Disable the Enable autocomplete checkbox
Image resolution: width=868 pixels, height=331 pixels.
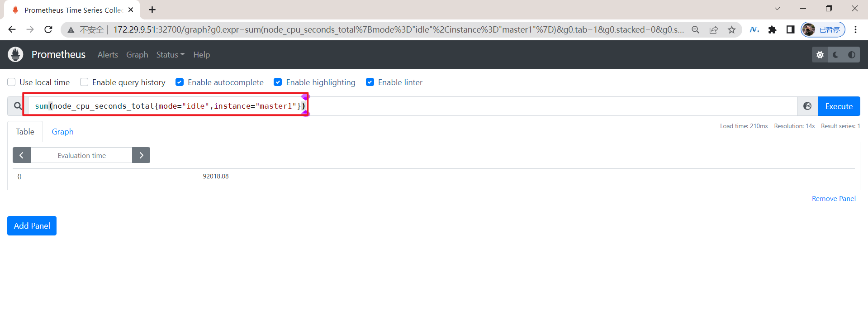click(180, 82)
